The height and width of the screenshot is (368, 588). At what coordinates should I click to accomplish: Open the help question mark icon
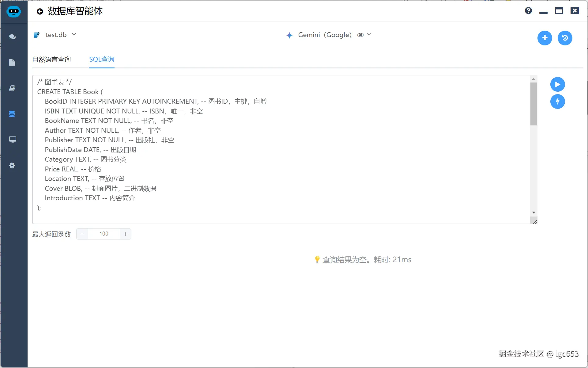(528, 11)
